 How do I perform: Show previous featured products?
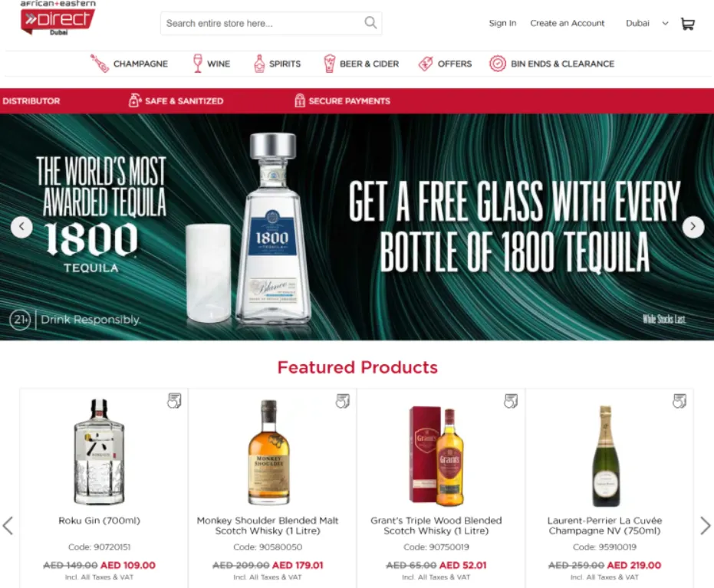(8, 526)
